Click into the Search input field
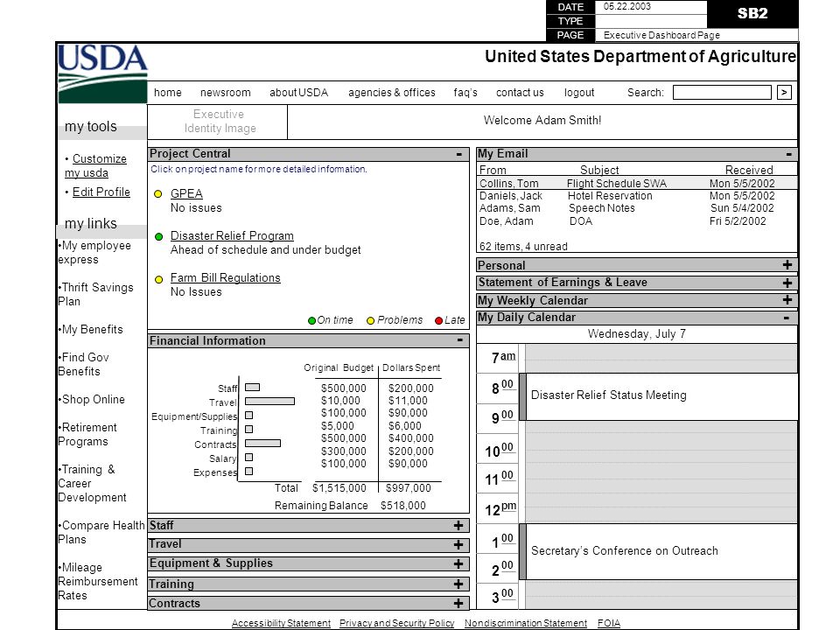 [722, 93]
